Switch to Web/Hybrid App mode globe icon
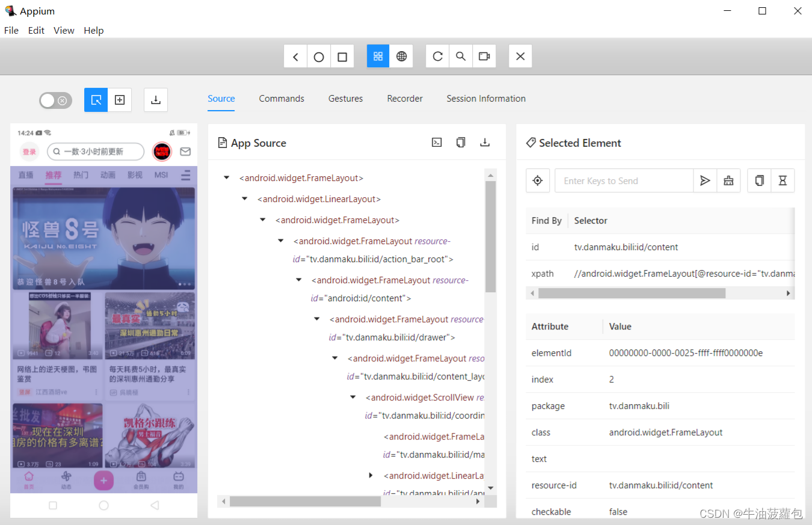This screenshot has width=812, height=525. pos(402,57)
